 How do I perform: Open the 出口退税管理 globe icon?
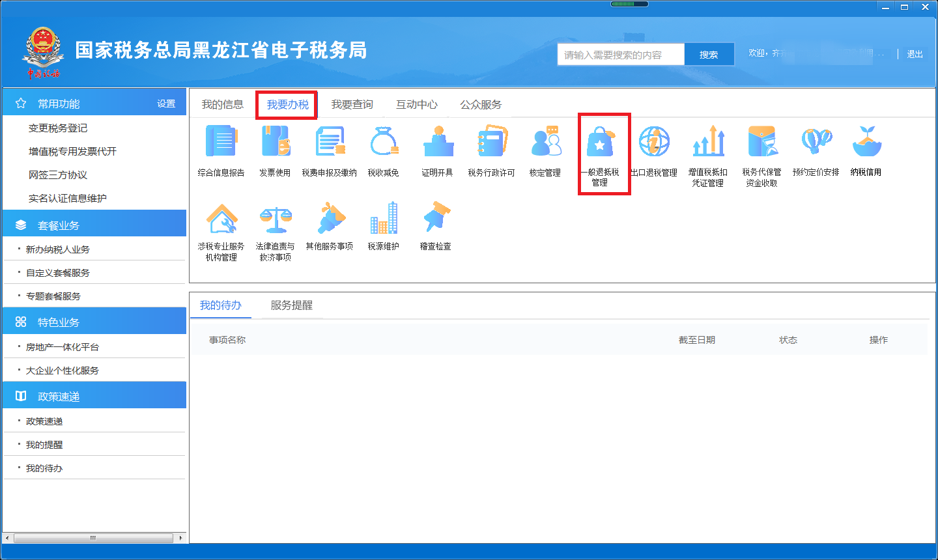click(x=654, y=143)
